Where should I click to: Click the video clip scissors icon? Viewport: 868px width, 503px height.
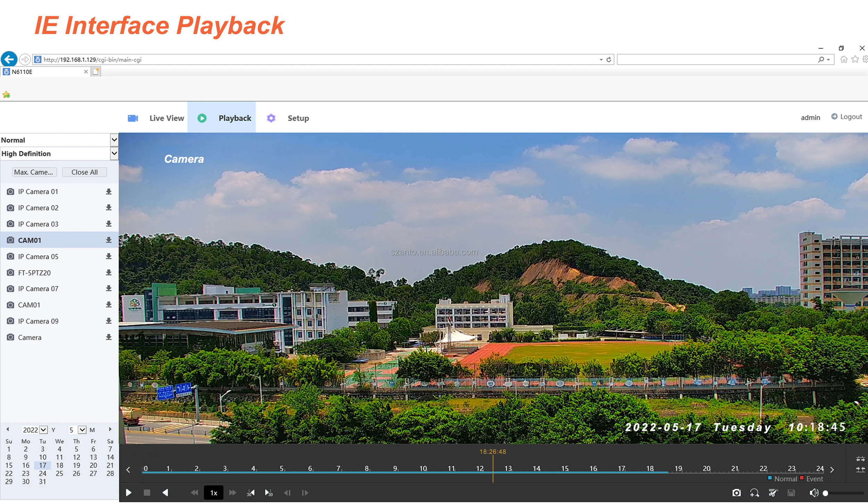[x=773, y=493]
